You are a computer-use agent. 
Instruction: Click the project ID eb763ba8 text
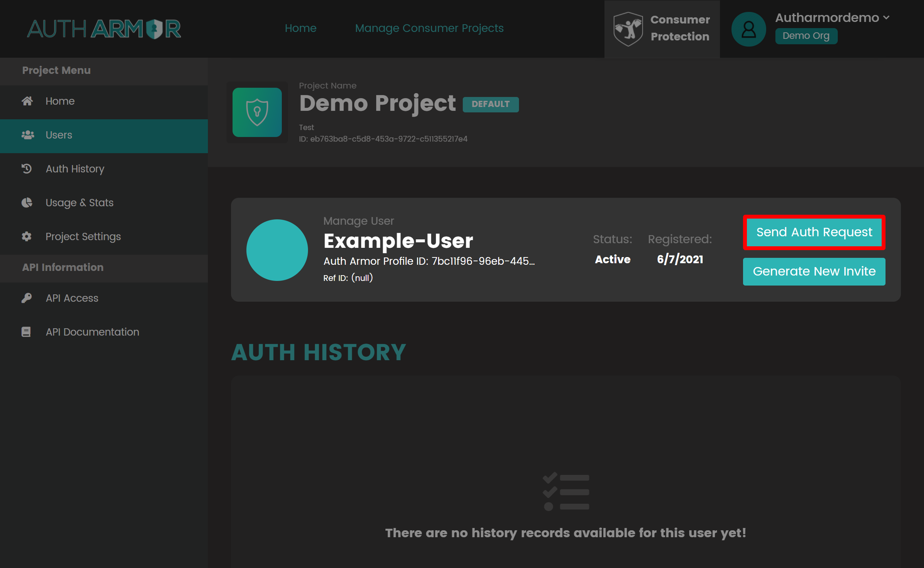pyautogui.click(x=383, y=139)
